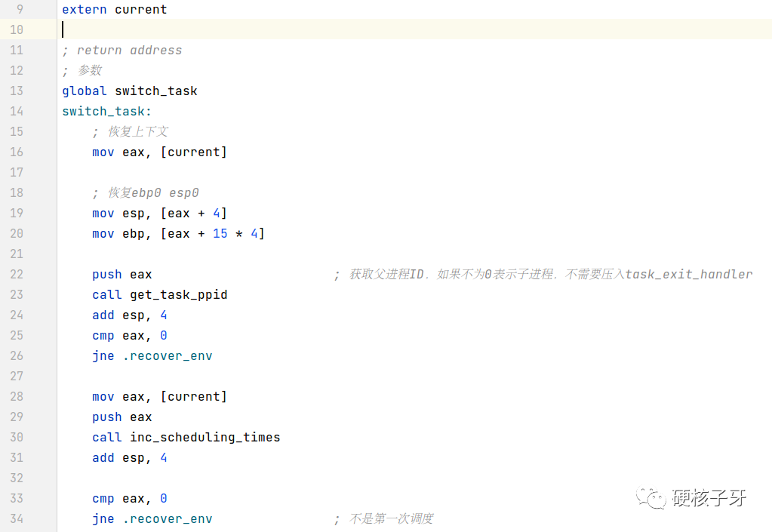Viewport: 772px width, 532px height.
Task: Click line number 10 in the gutter
Action: pyautogui.click(x=17, y=30)
